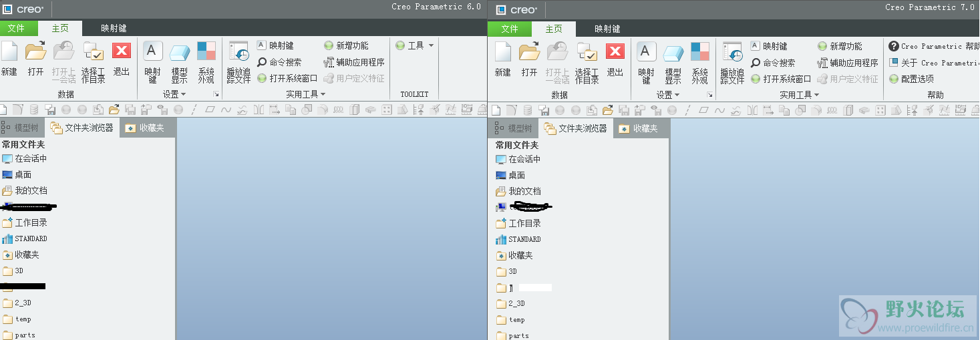Click 系统外观 icon in Creo 7.0 window
This screenshot has width=980, height=340.
pyautogui.click(x=700, y=52)
